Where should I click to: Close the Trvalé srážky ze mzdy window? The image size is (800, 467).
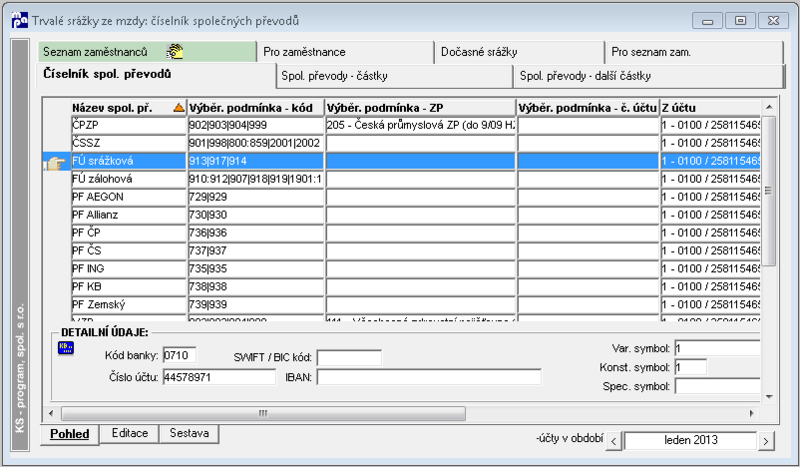[773, 21]
